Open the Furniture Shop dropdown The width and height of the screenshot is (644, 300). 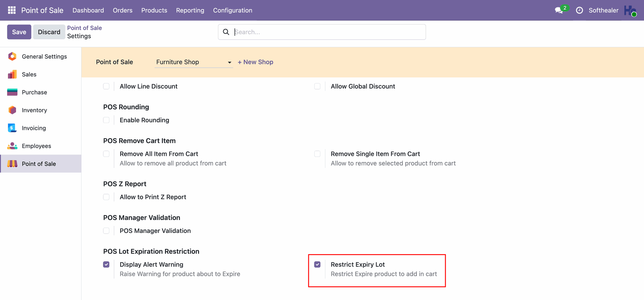click(x=194, y=62)
